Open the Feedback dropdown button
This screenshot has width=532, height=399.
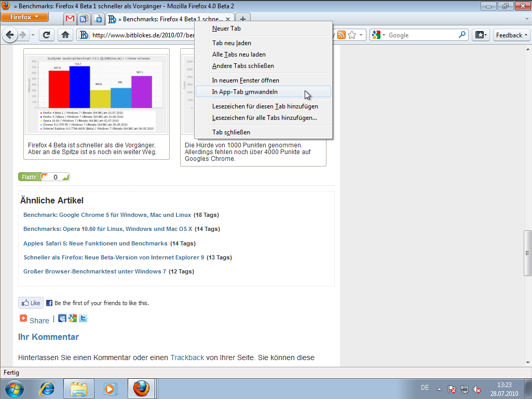pos(512,35)
